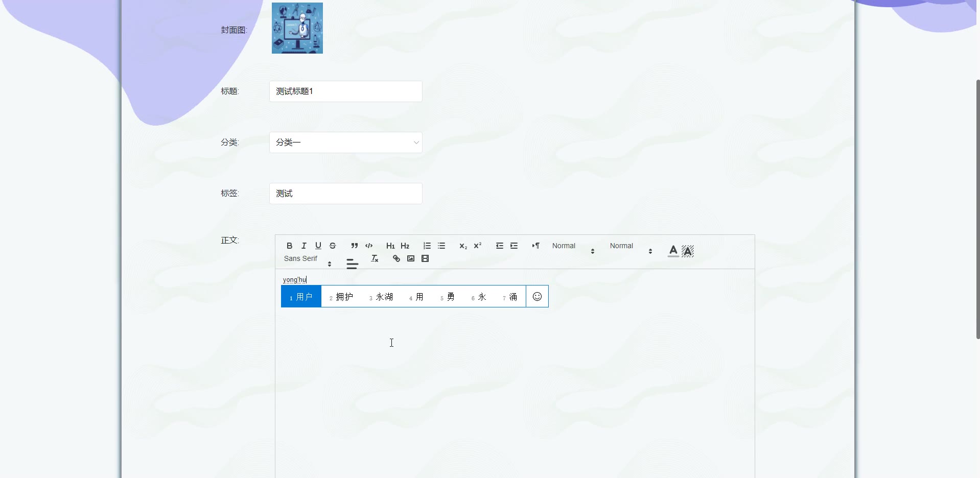Clear text formatting
Screen dimensions: 980x478
(x=375, y=258)
